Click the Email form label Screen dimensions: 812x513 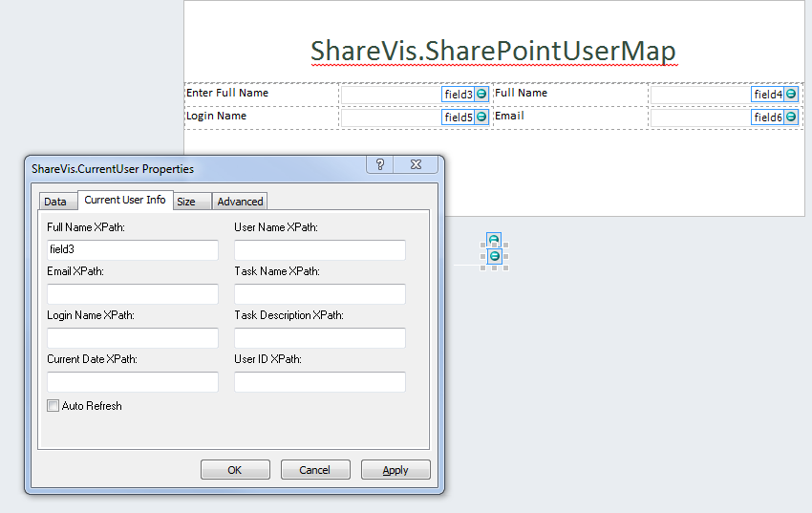(509, 116)
